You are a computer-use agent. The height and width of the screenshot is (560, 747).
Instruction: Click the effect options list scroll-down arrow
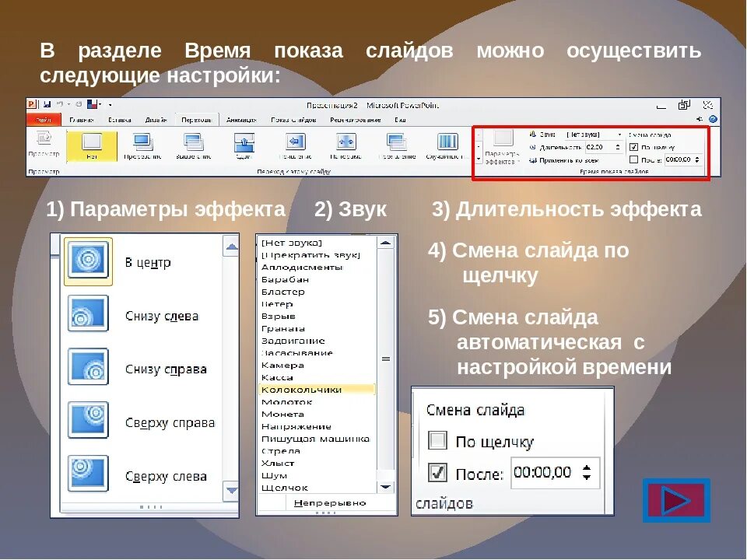[x=232, y=491]
